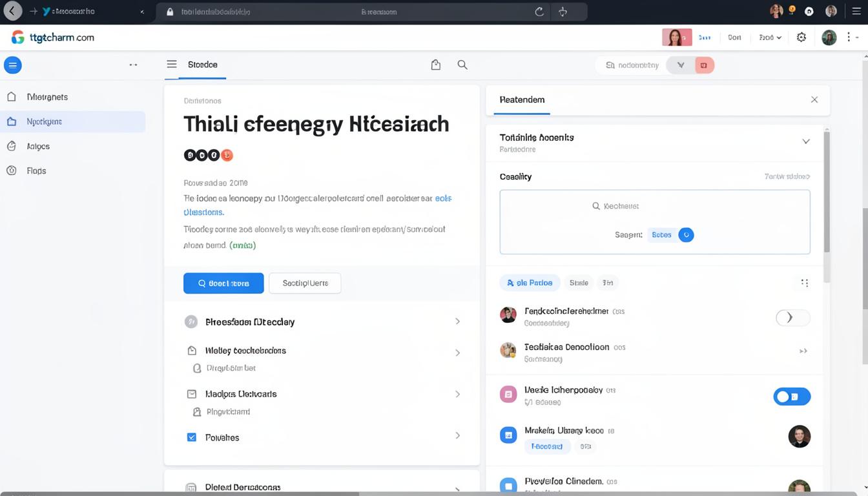Click the vertical scrollbar in right panel
Image resolution: width=868 pixels, height=496 pixels.
click(827, 194)
